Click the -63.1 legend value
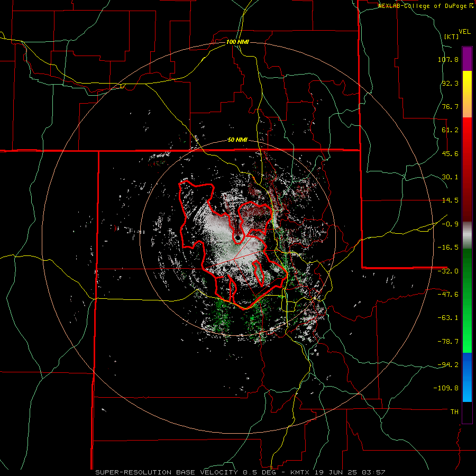The image size is (476, 476). point(448,318)
